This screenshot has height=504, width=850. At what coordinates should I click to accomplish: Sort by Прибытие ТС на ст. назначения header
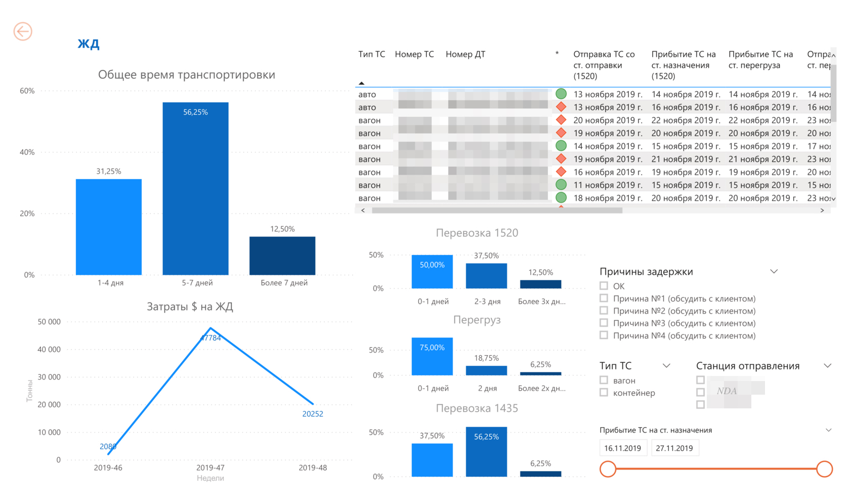683,65
